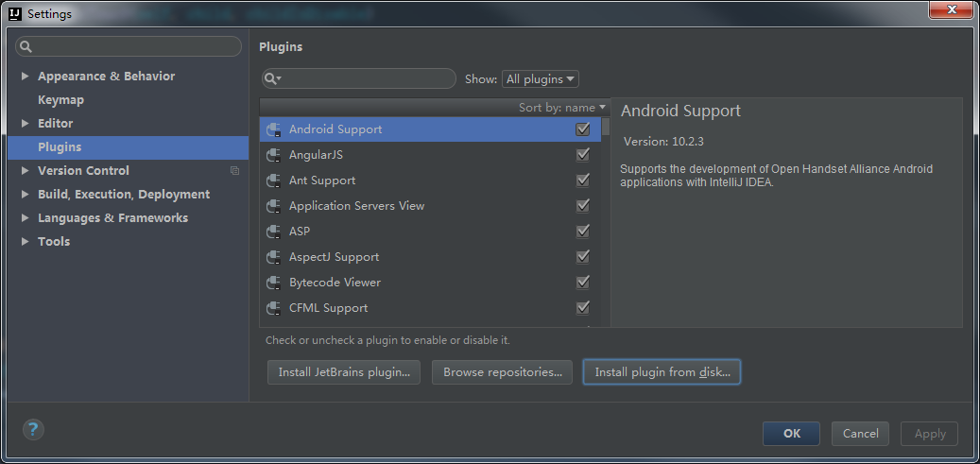Click the IntelliJ IDEA logo in title bar
The width and height of the screenshot is (980, 464).
16,13
